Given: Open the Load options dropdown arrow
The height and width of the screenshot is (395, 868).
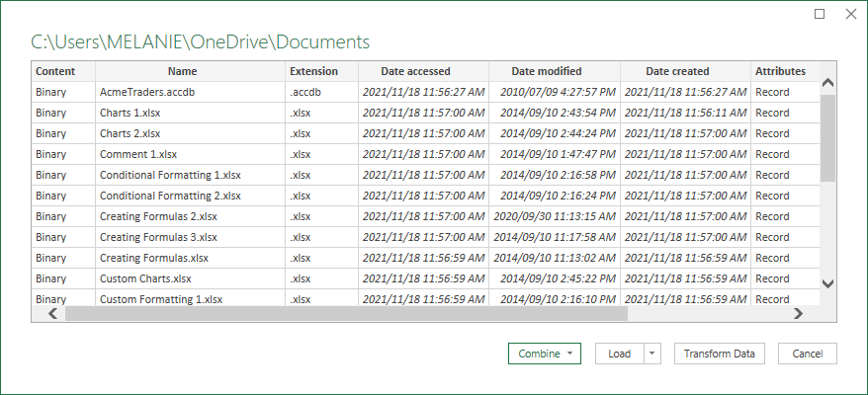Looking at the screenshot, I should click(x=652, y=354).
